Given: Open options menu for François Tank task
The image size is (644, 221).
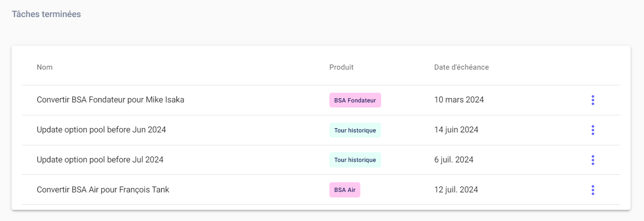Looking at the screenshot, I should 593,190.
